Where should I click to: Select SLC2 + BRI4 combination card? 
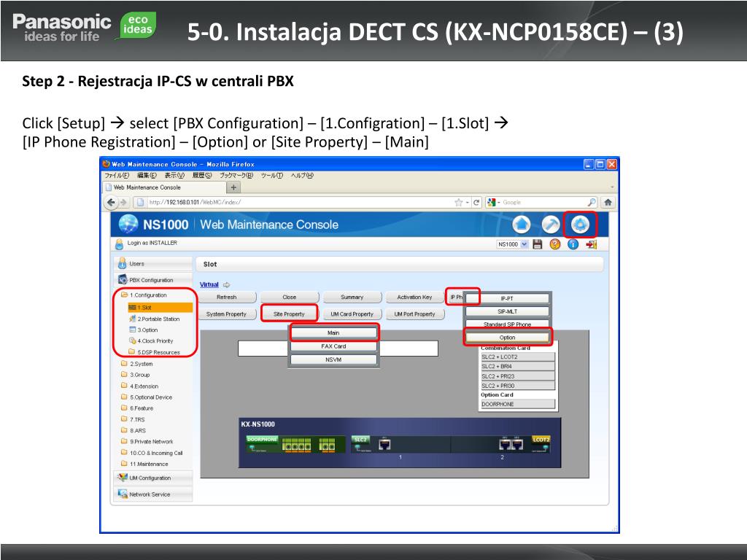click(x=518, y=367)
